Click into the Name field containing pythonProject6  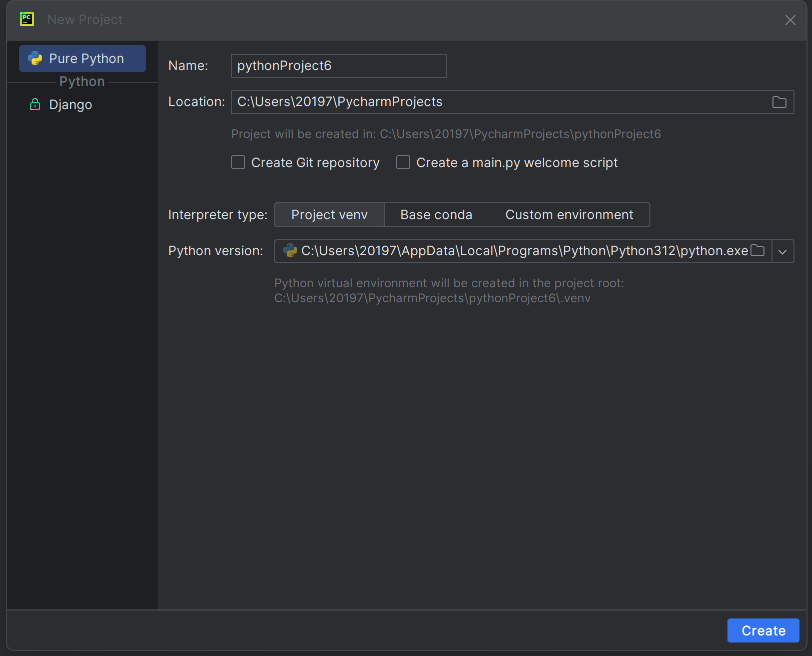tap(339, 66)
